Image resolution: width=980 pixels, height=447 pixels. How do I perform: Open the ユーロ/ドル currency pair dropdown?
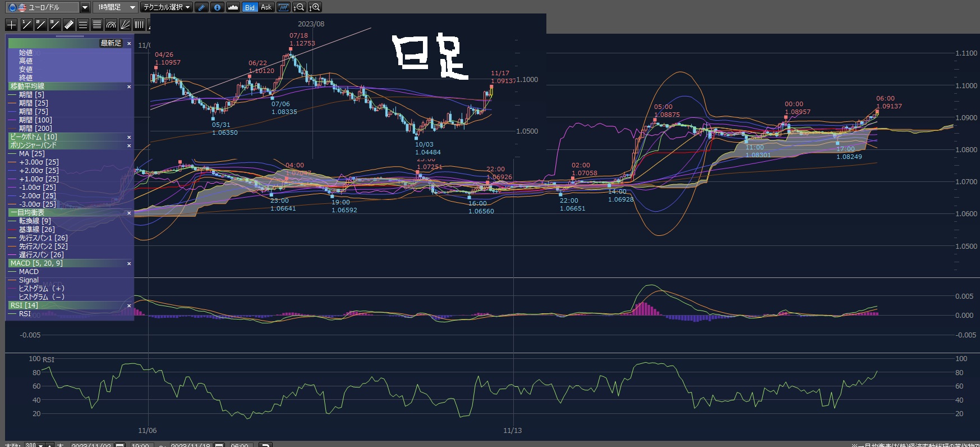(85, 7)
